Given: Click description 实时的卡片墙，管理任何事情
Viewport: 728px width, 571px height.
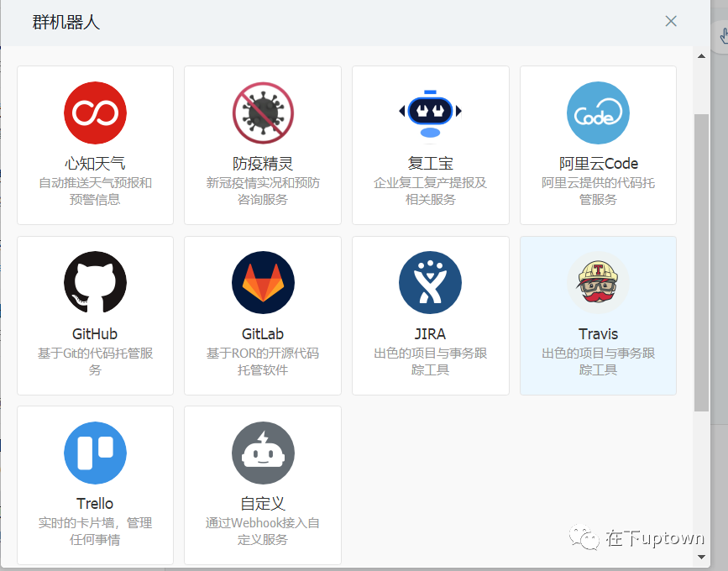Looking at the screenshot, I should tap(95, 531).
